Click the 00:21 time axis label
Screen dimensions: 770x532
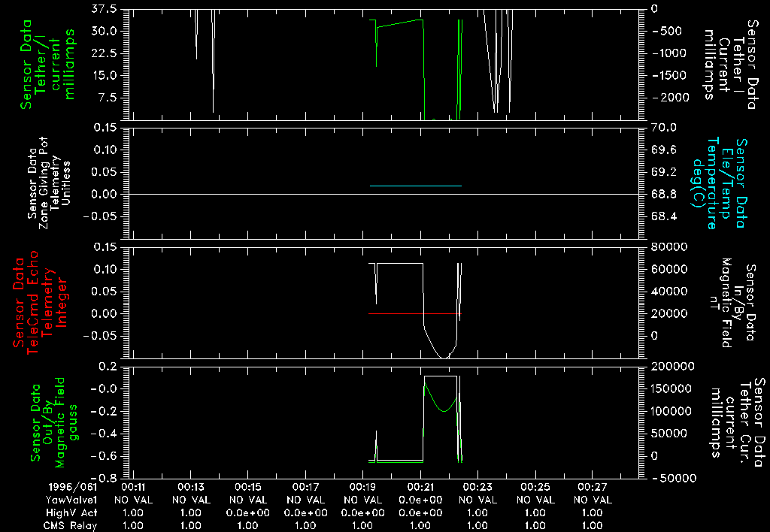point(420,488)
